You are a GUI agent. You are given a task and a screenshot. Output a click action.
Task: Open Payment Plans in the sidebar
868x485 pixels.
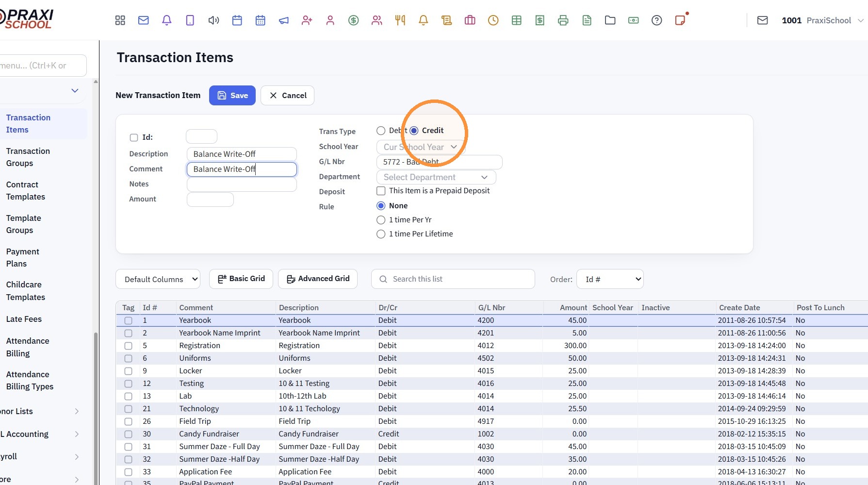23,258
